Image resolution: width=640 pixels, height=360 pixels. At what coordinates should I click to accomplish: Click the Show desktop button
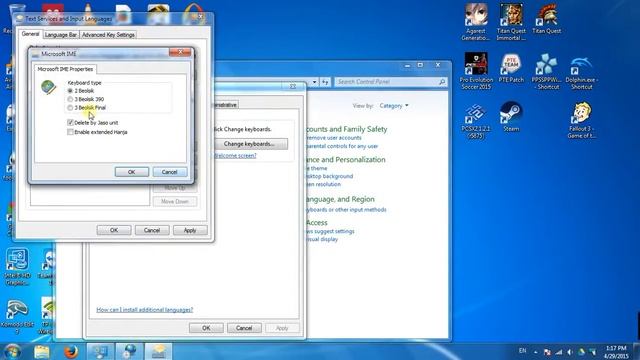pos(637,352)
